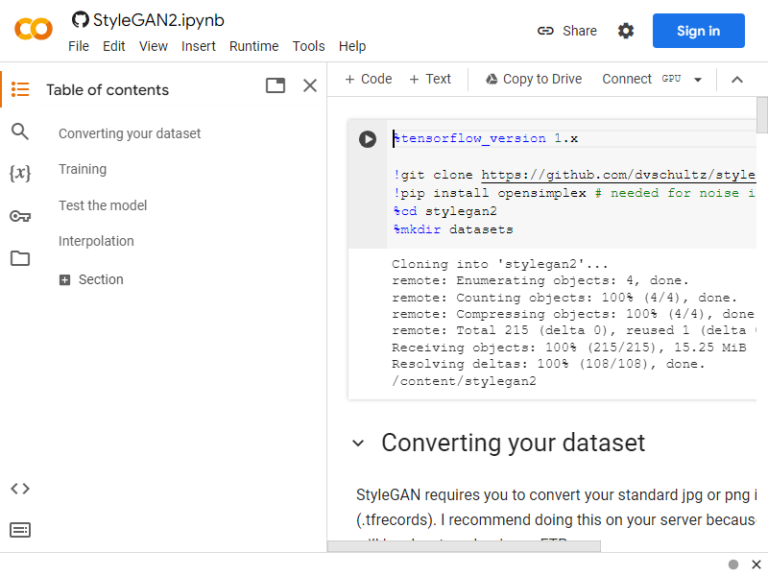Click the Sign in button
768x576 pixels.
pos(698,31)
